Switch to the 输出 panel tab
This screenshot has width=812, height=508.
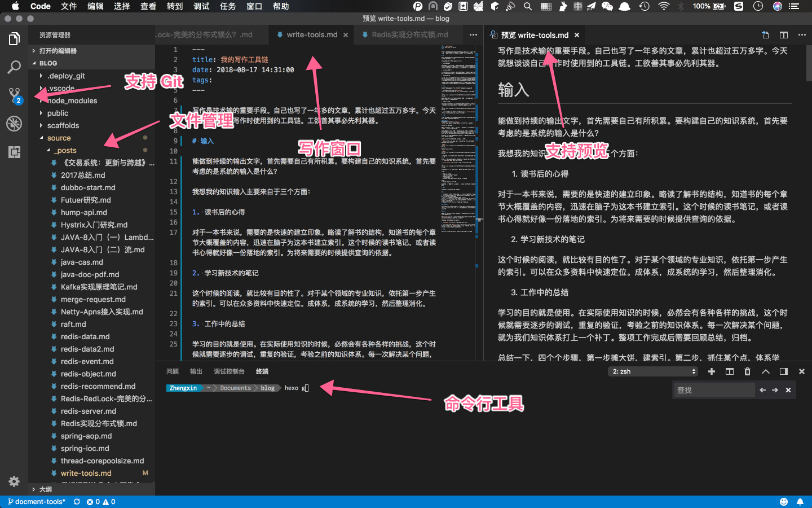196,371
